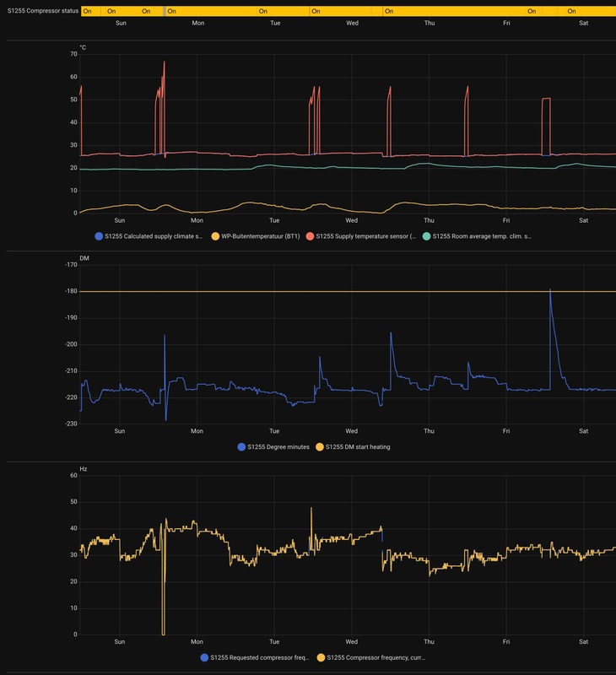
Task: Hide S1255 Supply temperature sensor series
Action: click(x=360, y=236)
